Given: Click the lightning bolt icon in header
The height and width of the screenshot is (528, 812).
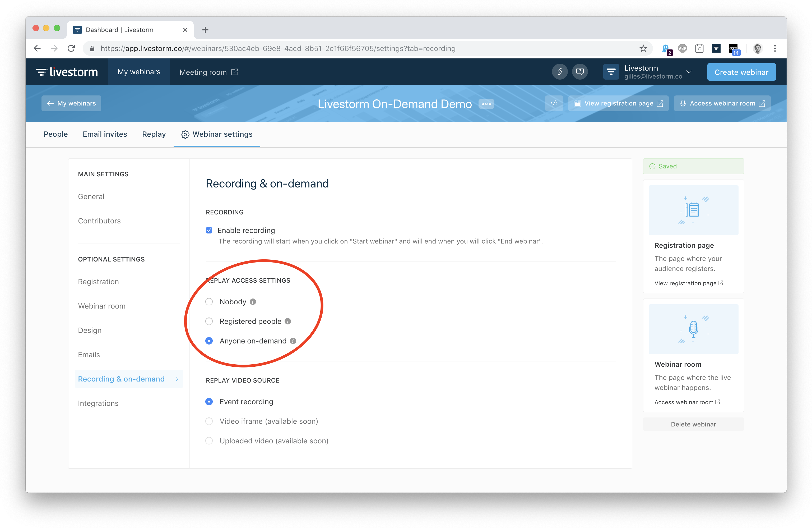Looking at the screenshot, I should [560, 72].
